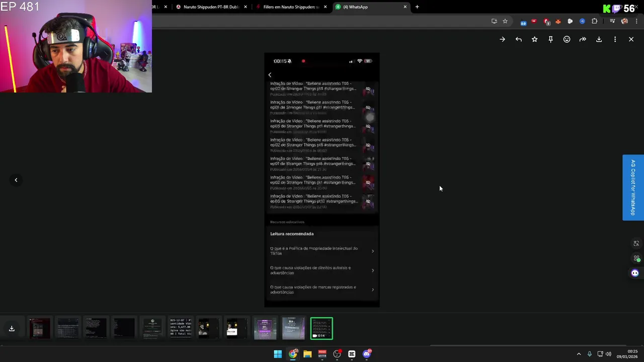Screen dimensions: 644x362
Task: Open Discord from taskbar
Action: click(x=367, y=354)
